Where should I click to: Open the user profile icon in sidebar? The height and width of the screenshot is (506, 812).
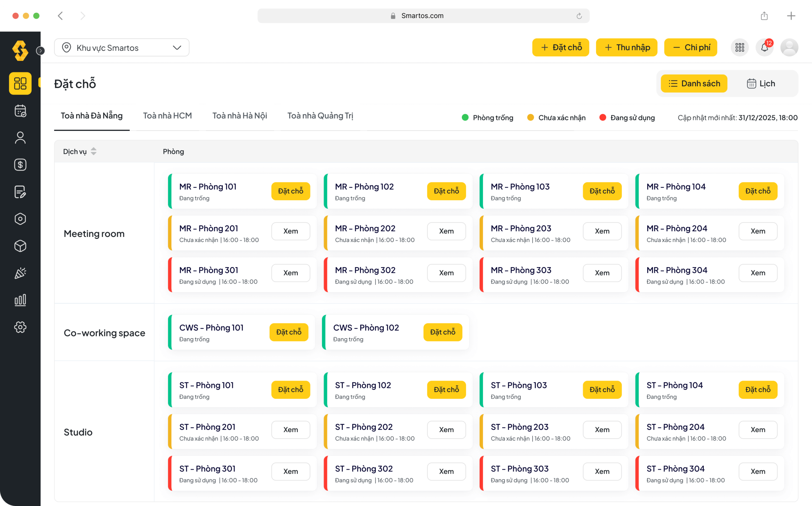point(20,138)
